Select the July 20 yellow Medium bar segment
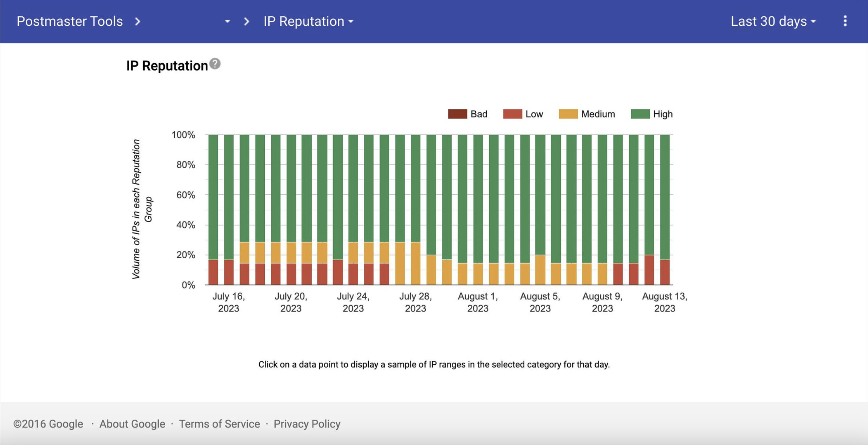The image size is (868, 445). (x=291, y=252)
